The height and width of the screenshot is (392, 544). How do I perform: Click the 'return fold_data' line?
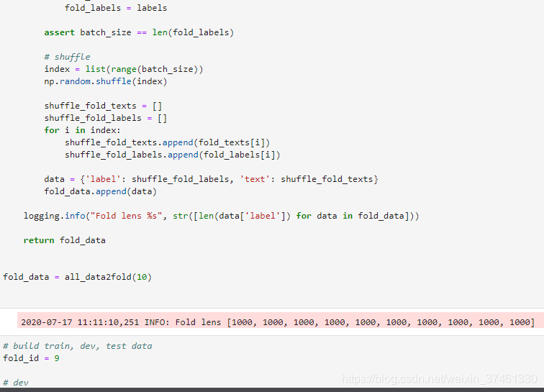(x=65, y=240)
